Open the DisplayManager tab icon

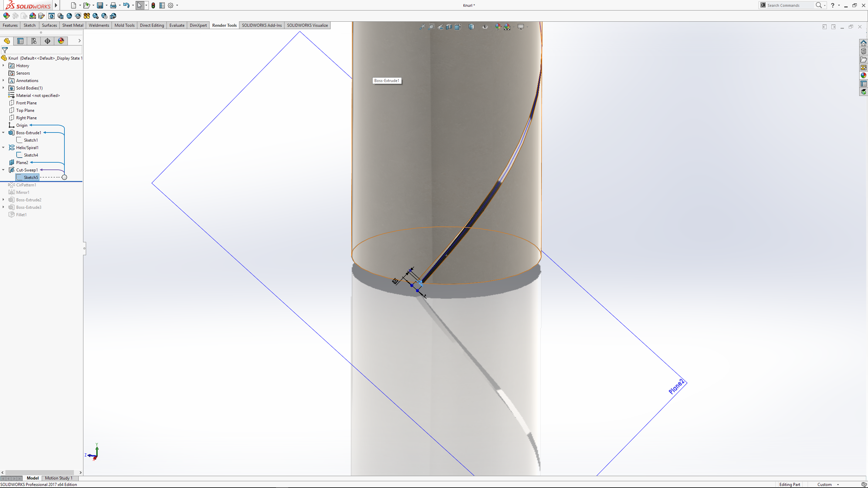[61, 41]
